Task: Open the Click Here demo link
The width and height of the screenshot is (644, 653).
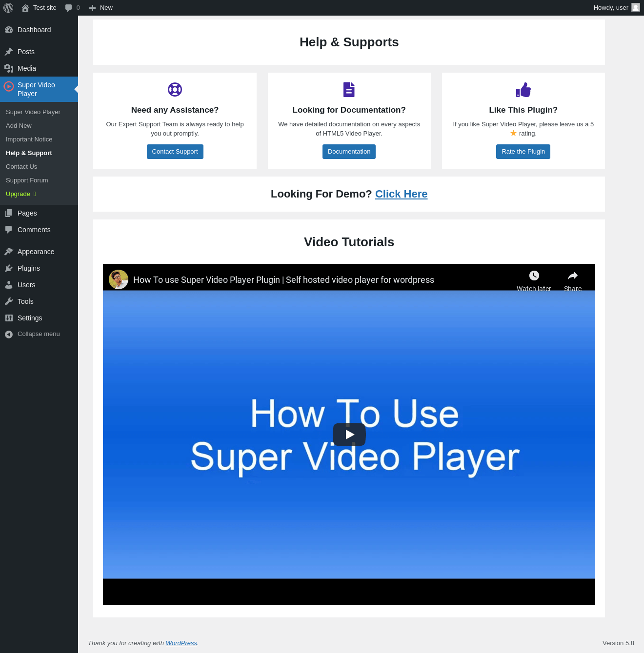Action: click(402, 194)
